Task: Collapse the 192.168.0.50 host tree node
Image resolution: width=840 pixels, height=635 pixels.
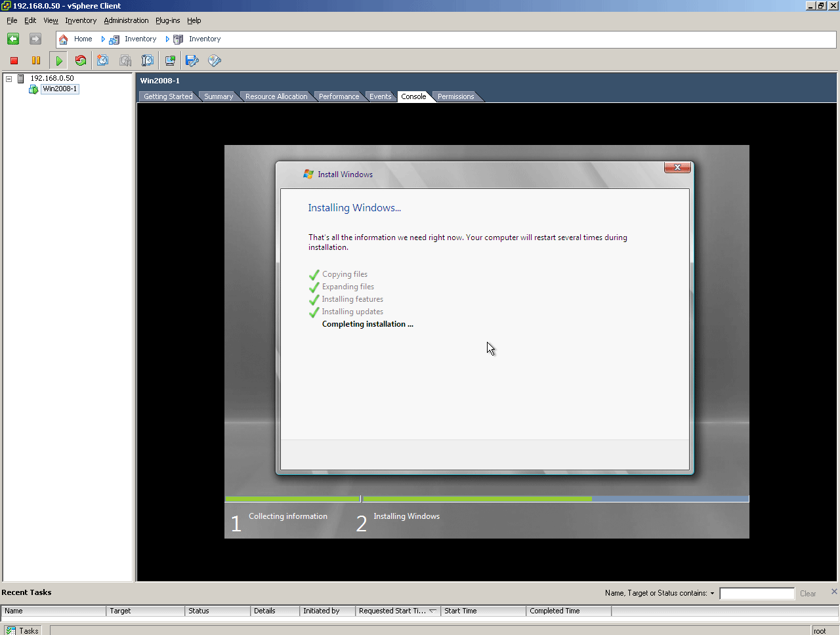Action: tap(9, 79)
